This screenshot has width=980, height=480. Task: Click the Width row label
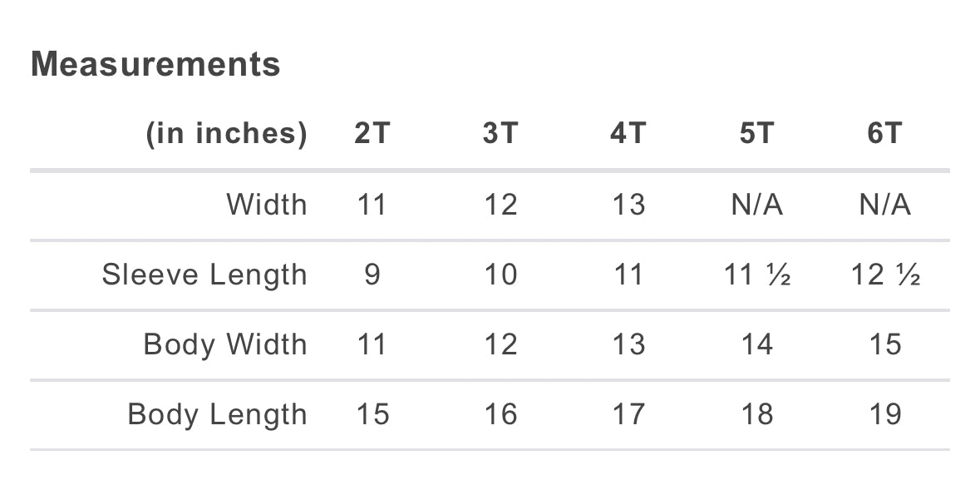pos(267,204)
